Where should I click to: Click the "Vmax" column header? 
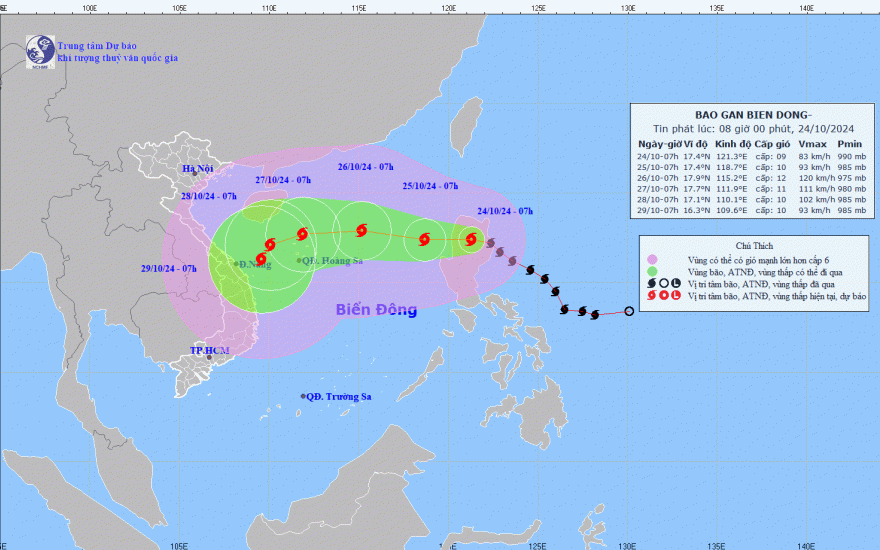[813, 144]
